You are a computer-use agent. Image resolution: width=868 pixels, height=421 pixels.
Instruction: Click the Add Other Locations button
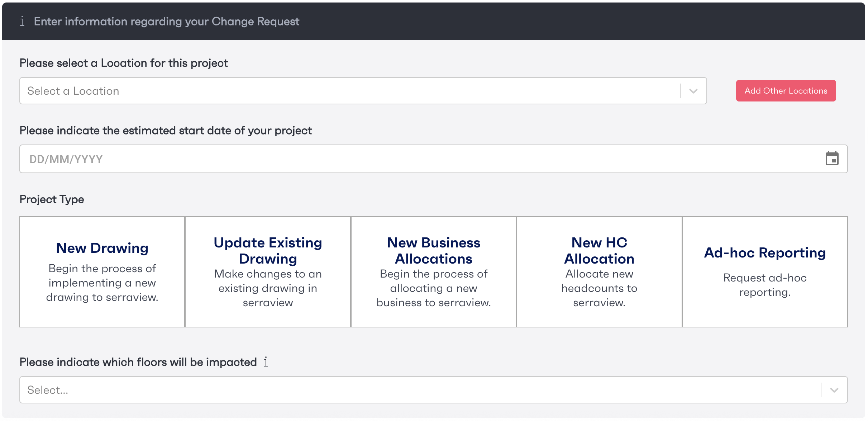[786, 91]
